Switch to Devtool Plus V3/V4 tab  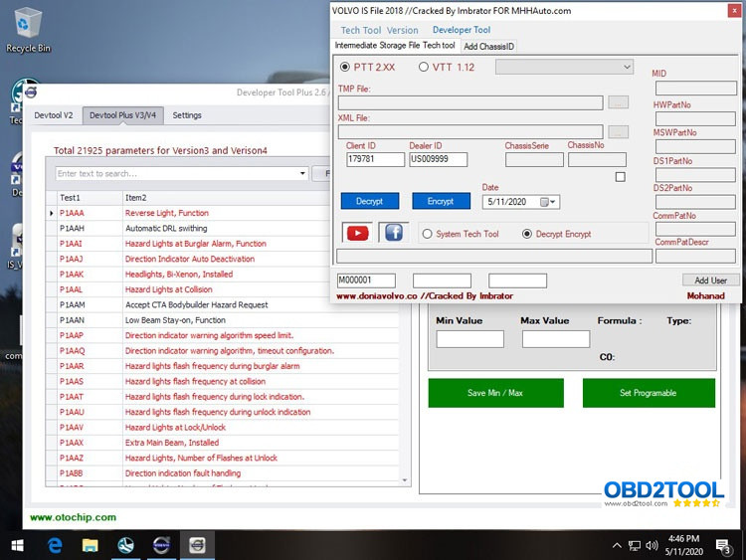click(x=122, y=115)
